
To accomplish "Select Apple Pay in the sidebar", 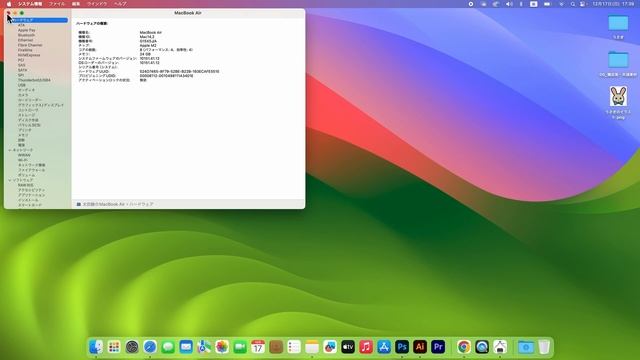I will click(27, 30).
